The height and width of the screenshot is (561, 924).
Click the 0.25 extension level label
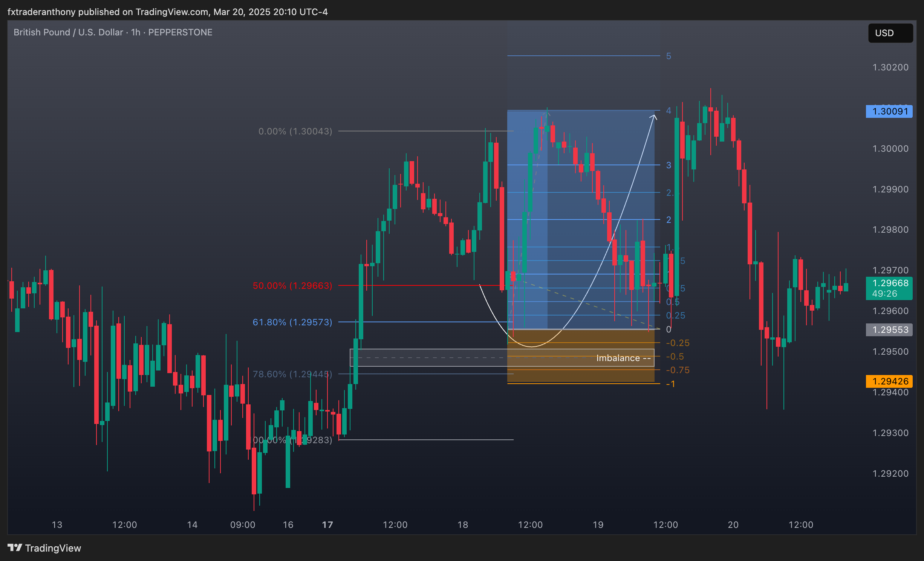pyautogui.click(x=676, y=316)
